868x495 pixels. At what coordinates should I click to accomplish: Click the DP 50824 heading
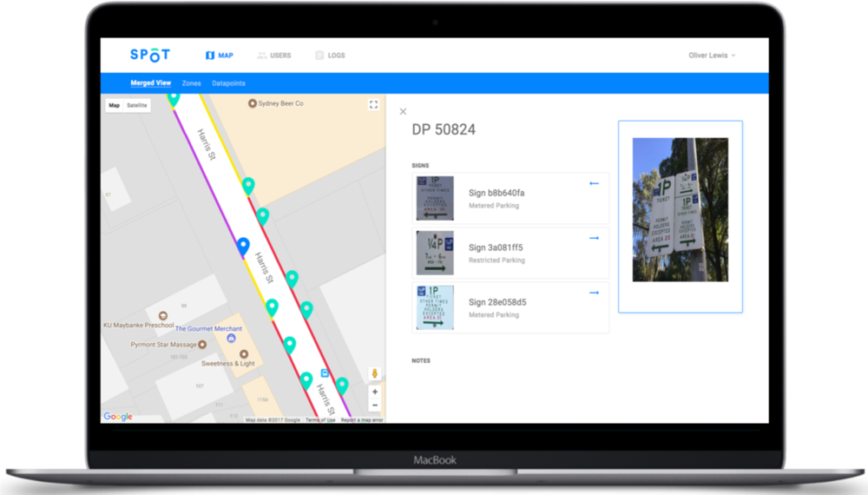(444, 129)
